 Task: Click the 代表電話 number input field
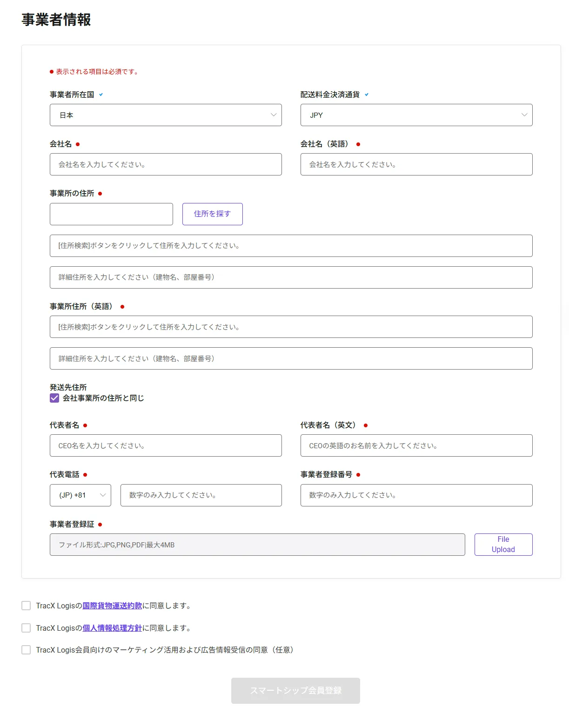tap(201, 495)
